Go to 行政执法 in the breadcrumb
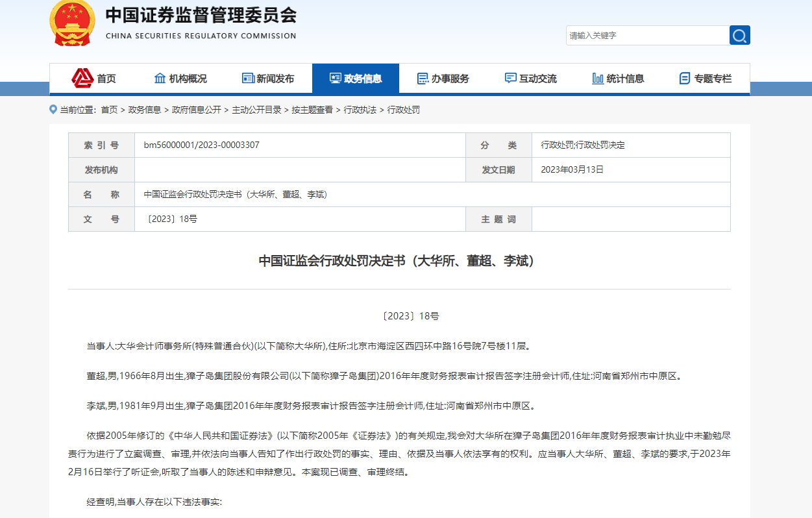 click(360, 110)
